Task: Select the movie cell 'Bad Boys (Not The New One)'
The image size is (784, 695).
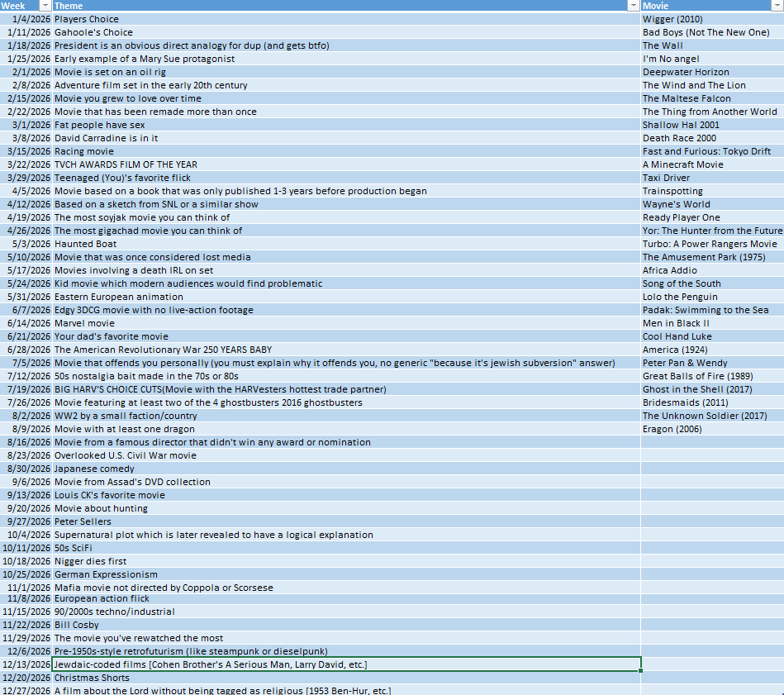Action: tap(712, 32)
